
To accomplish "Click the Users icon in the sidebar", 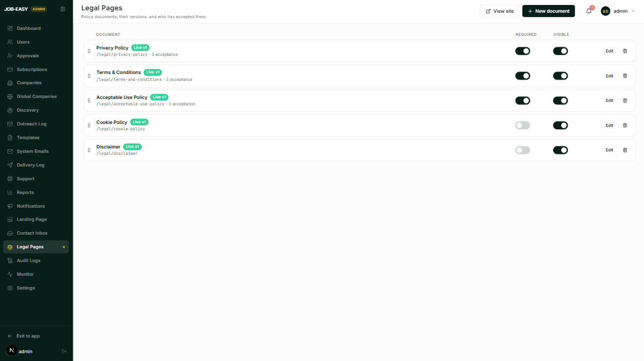I will 10,42.
